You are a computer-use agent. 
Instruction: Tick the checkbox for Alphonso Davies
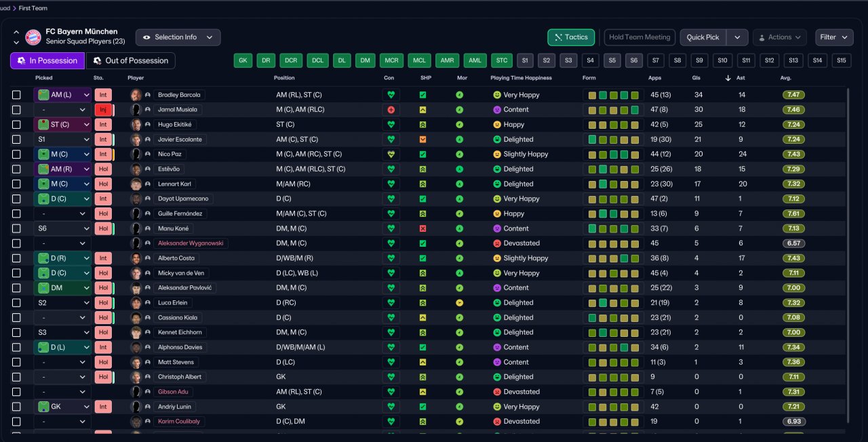(16, 347)
